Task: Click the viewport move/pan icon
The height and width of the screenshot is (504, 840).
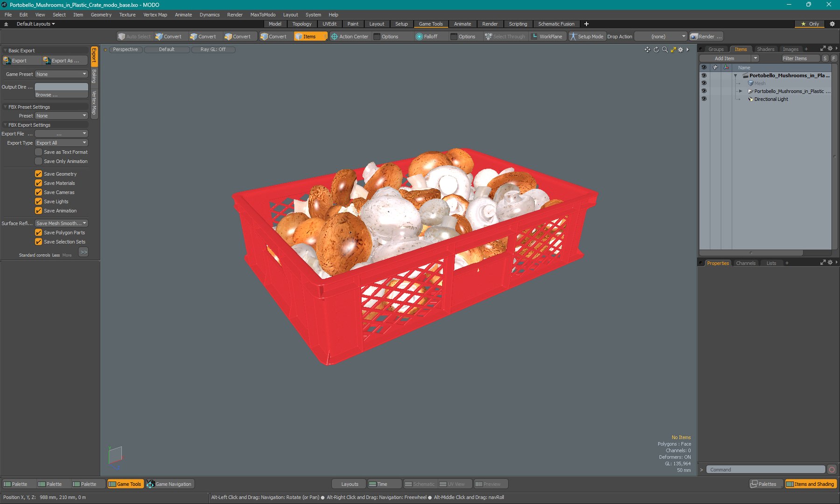Action: pyautogui.click(x=647, y=49)
